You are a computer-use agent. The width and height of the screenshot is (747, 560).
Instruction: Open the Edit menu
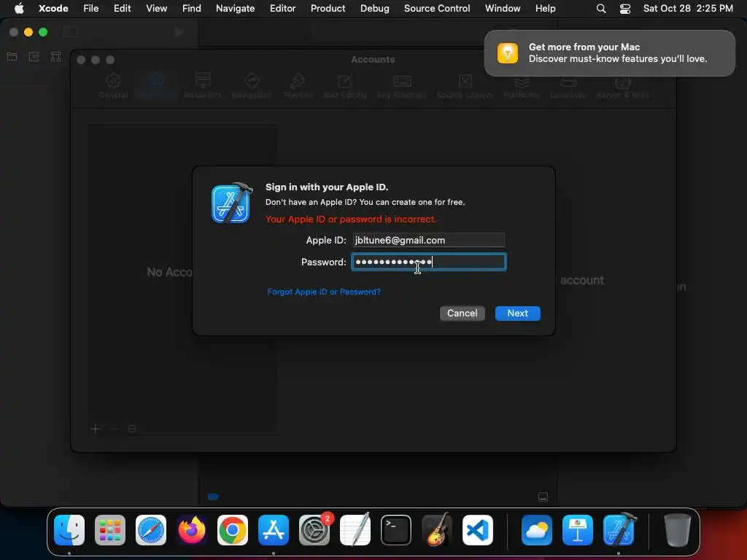click(x=122, y=9)
